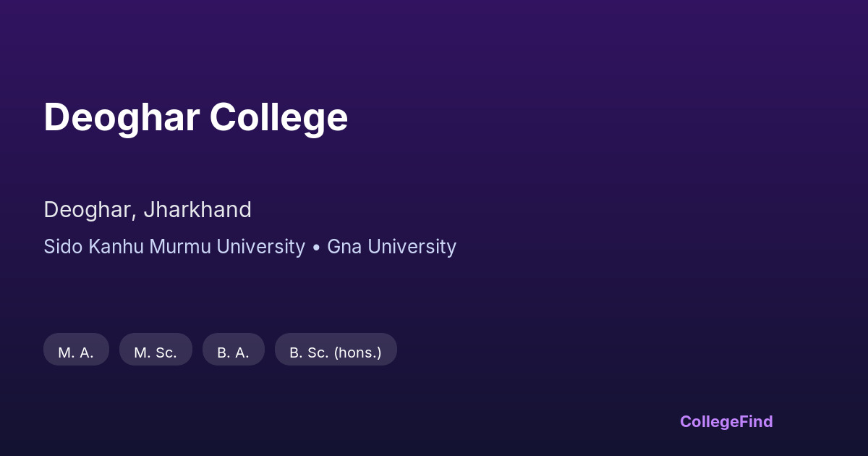Select the Deoghar, Jharkhand location text
The width and height of the screenshot is (868, 456).
pyautogui.click(x=148, y=210)
